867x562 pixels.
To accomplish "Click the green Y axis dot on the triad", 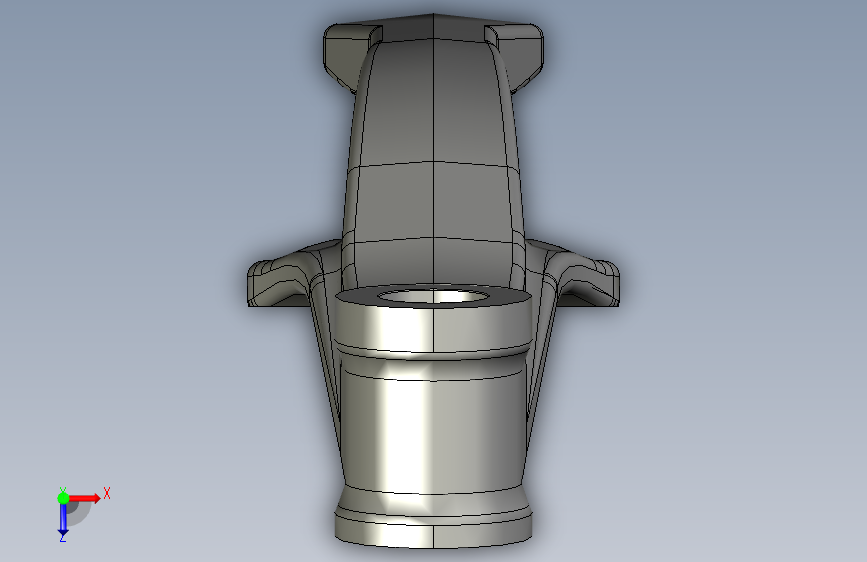I will pos(63,498).
